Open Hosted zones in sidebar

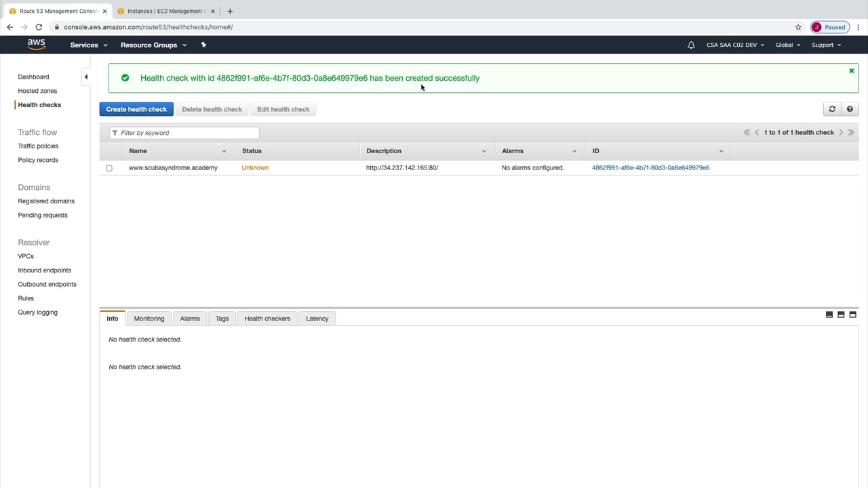point(37,91)
